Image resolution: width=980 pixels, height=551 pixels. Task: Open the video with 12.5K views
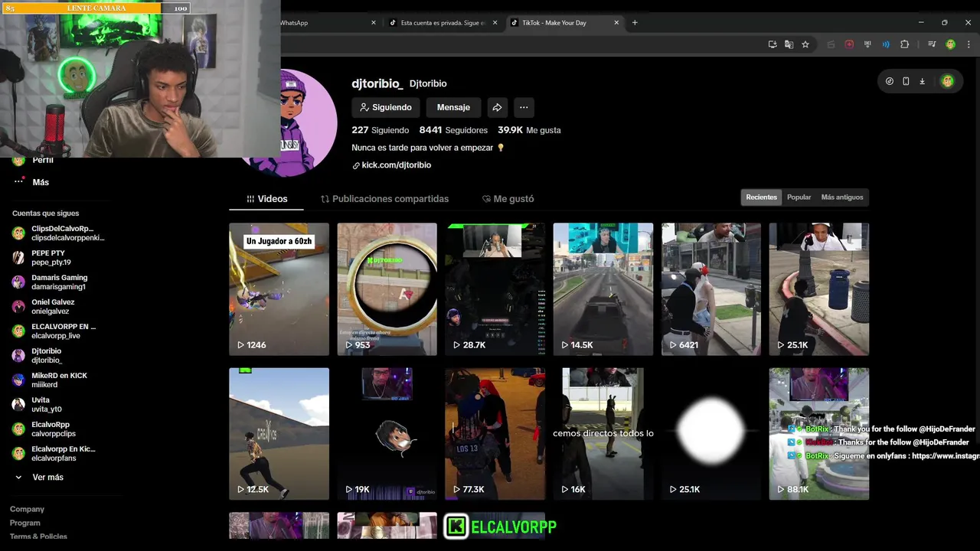(x=279, y=434)
